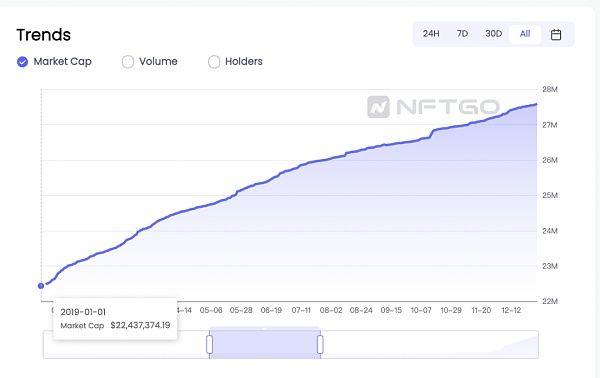Switch to the 24H time range
600x378 pixels.
point(431,34)
